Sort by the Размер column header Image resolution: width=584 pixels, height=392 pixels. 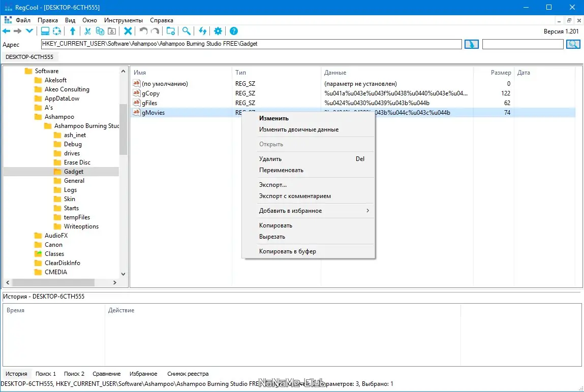[494, 73]
